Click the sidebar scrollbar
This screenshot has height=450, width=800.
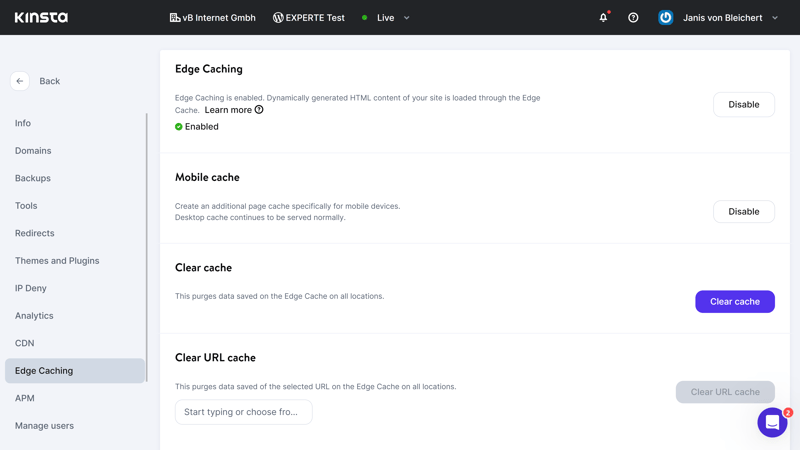147,247
